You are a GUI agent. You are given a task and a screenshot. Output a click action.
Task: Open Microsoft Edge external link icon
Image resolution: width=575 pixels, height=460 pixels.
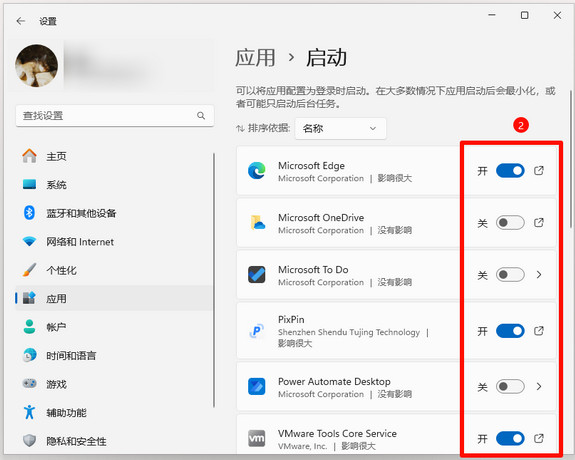pyautogui.click(x=539, y=170)
